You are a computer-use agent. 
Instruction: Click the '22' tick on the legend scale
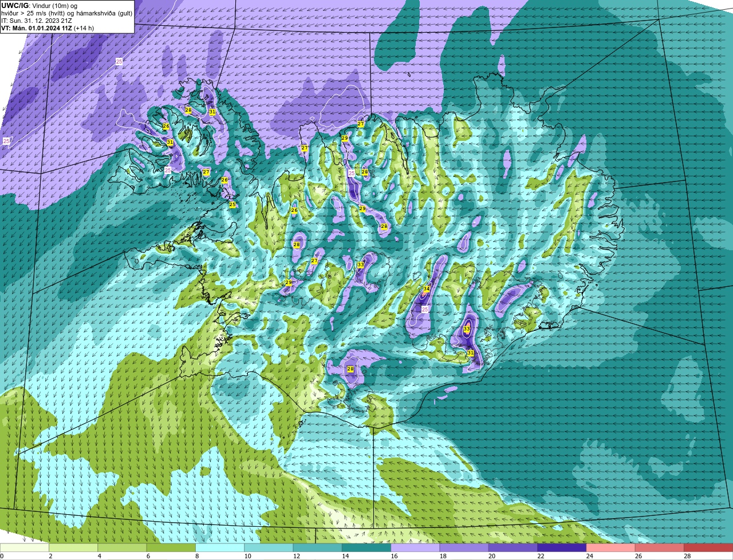click(541, 556)
